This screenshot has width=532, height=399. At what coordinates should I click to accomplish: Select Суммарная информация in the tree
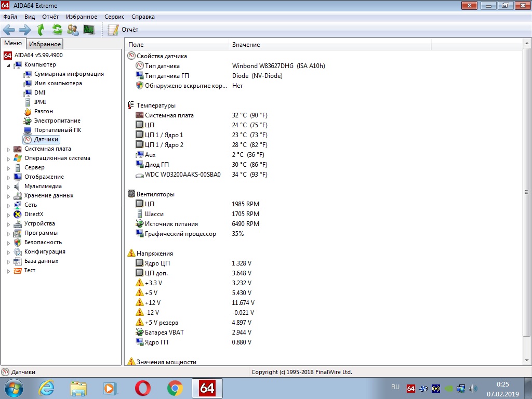69,74
